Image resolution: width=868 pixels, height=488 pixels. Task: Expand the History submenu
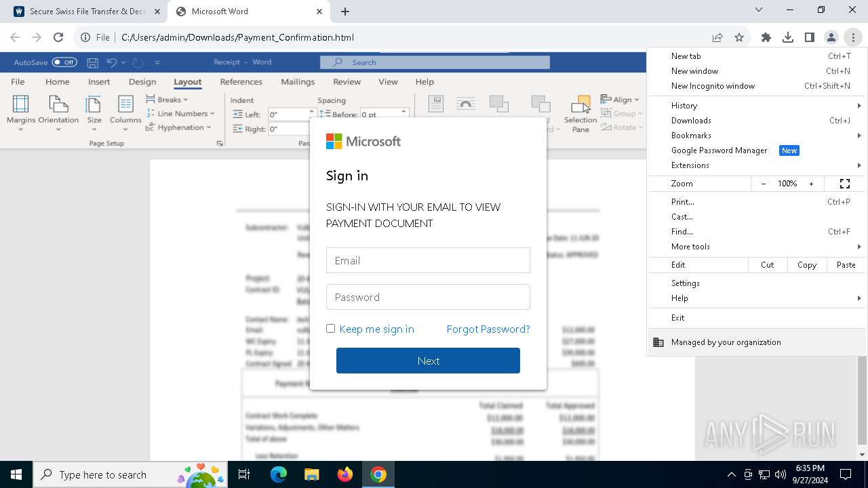pyautogui.click(x=756, y=106)
